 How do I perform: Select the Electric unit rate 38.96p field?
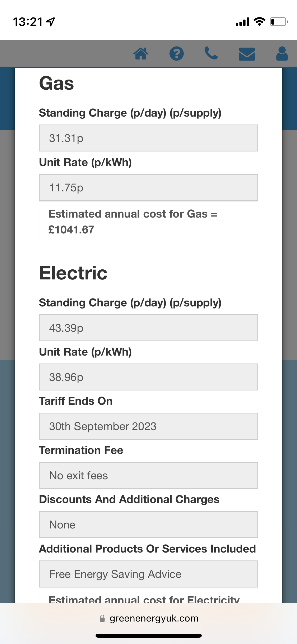click(148, 377)
